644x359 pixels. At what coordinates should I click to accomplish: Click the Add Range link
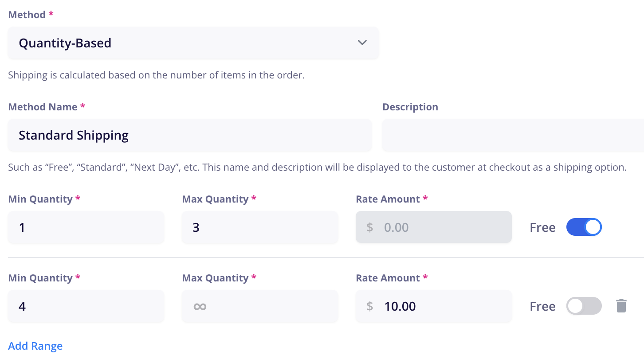point(35,346)
